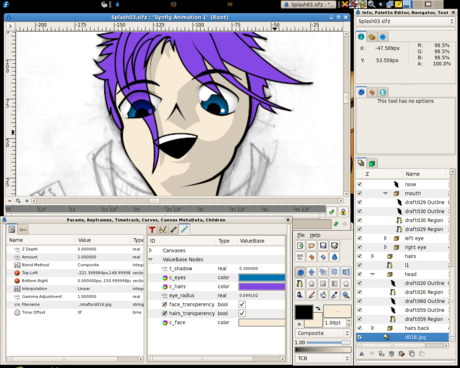The width and height of the screenshot is (460, 368).
Task: Select the Normal tool in the toolbox
Action: coord(300,272)
